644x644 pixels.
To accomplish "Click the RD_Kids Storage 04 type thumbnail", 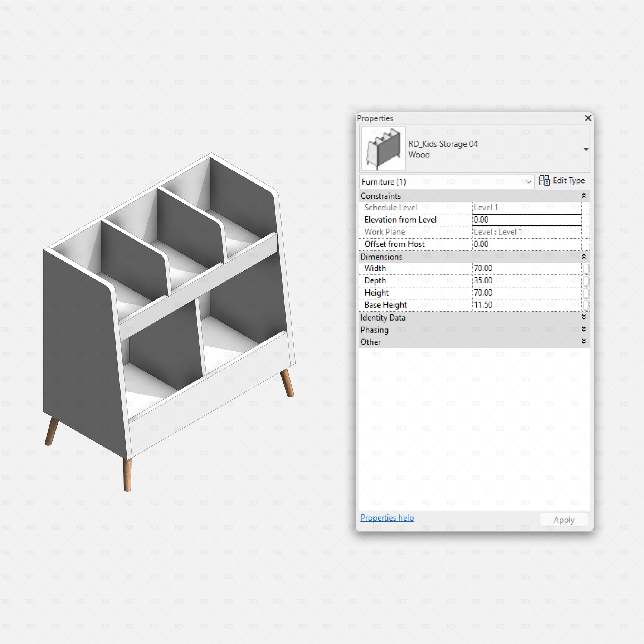I will tap(383, 149).
